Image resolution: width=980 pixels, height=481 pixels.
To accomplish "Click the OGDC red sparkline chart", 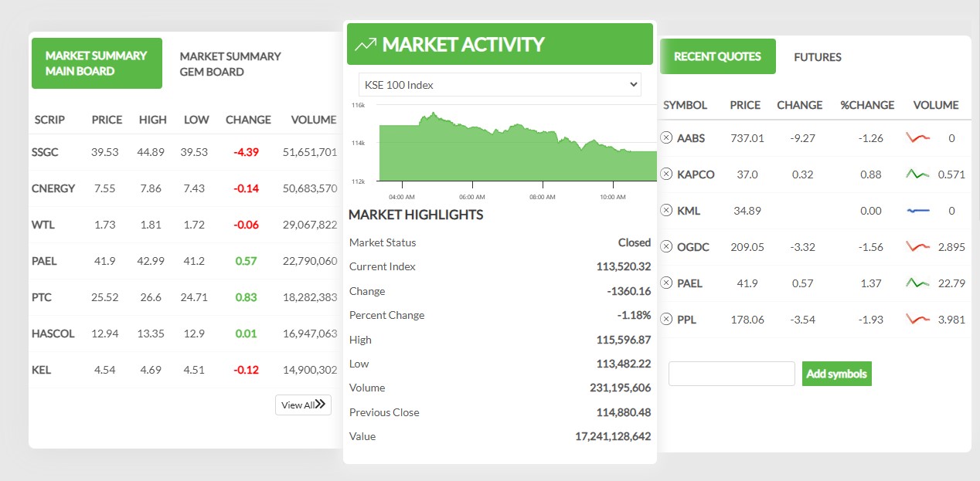I will pos(917,247).
